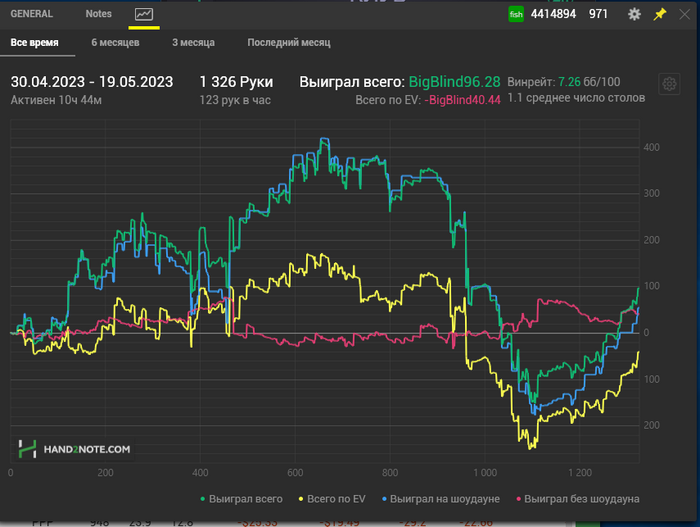Toggle the Выиграл без шоудауна legend series
Image resolution: width=700 pixels, height=527 pixels.
[578, 499]
